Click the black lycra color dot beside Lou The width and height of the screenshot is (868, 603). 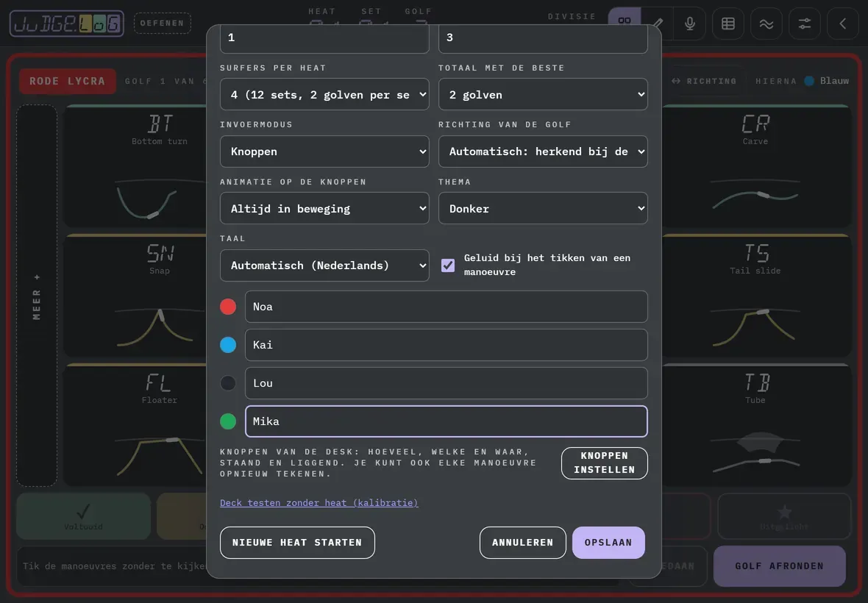(x=228, y=383)
